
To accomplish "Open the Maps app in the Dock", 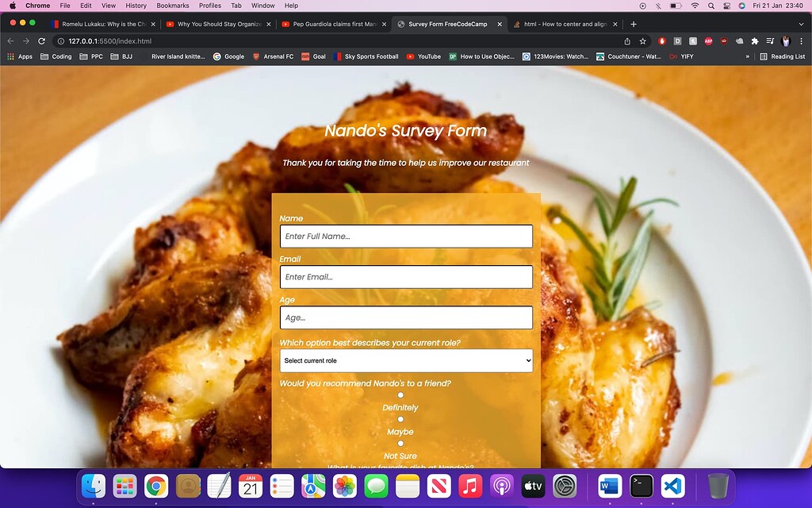I will [x=313, y=487].
